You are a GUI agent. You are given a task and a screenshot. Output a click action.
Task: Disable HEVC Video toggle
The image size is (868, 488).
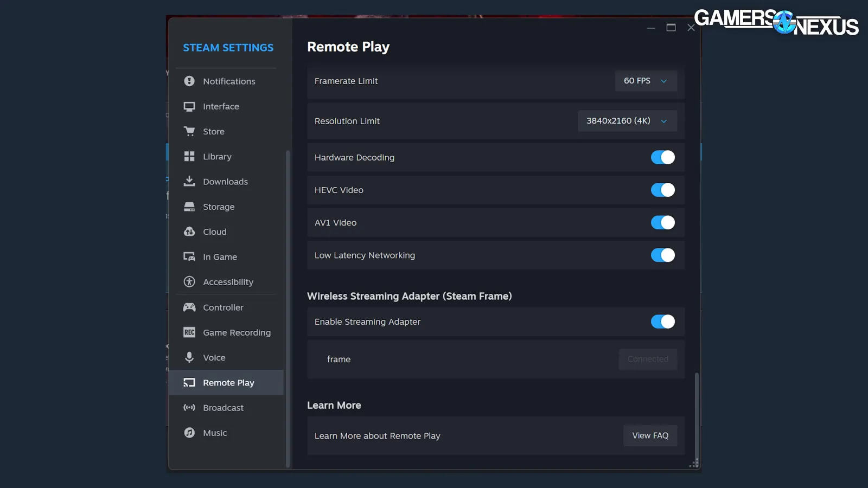click(663, 190)
